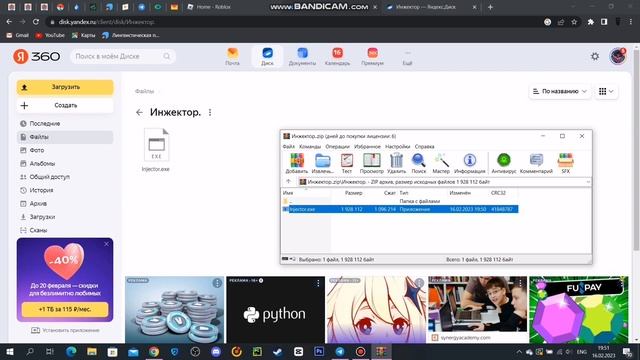Click the WinRAR Add (Добавить) toolbar icon
This screenshot has height=360, width=640.
(x=297, y=163)
